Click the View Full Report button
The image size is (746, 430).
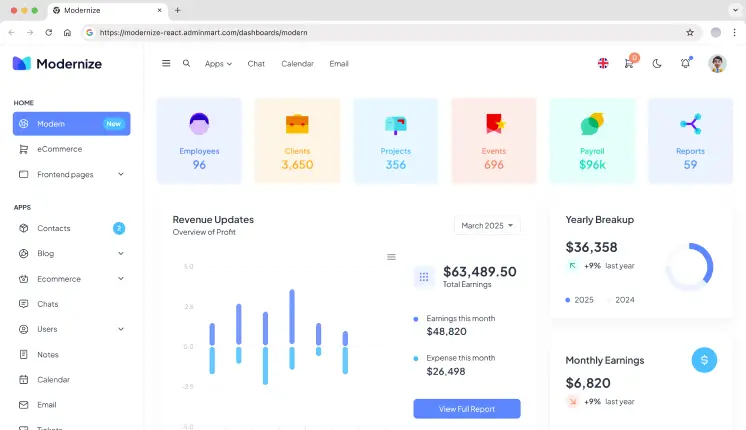(x=467, y=408)
